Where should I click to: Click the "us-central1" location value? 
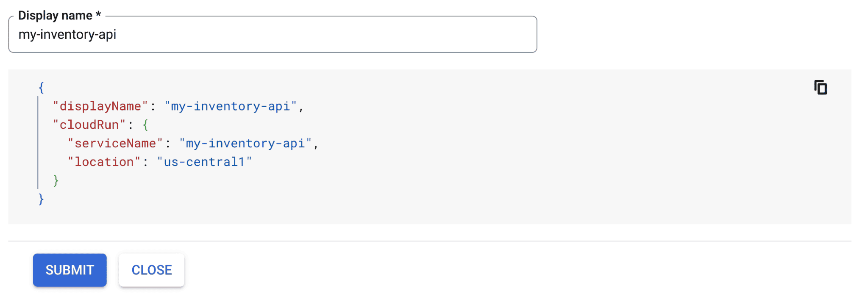pos(204,162)
